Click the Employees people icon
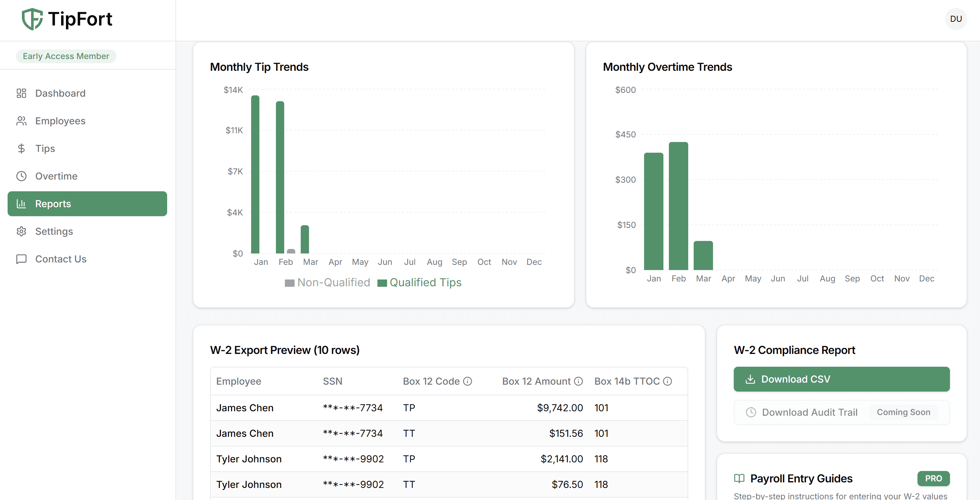This screenshot has height=500, width=980. point(21,121)
